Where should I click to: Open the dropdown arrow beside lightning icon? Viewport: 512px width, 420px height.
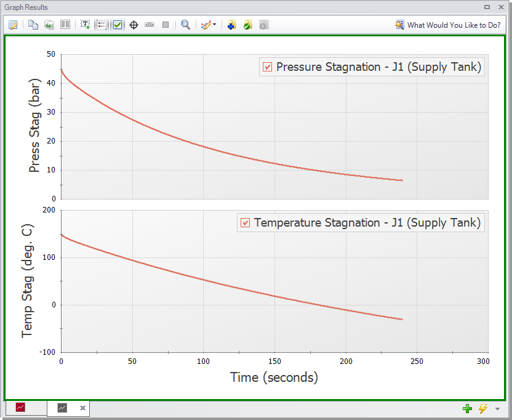click(497, 408)
